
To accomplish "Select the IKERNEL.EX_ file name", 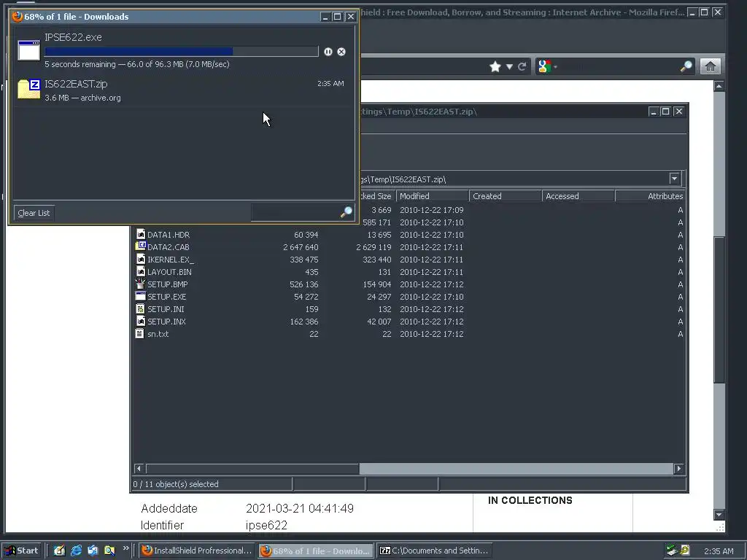I will point(171,260).
